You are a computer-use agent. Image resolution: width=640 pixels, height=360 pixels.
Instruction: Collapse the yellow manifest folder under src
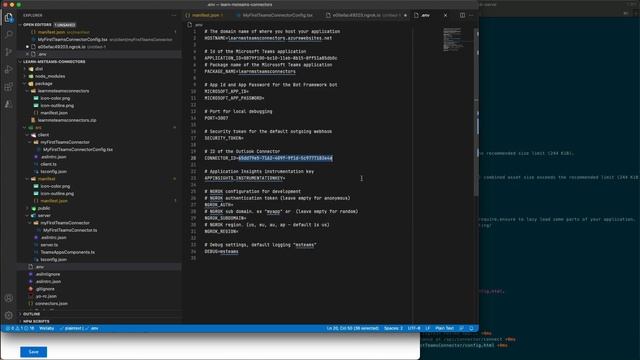point(46,179)
